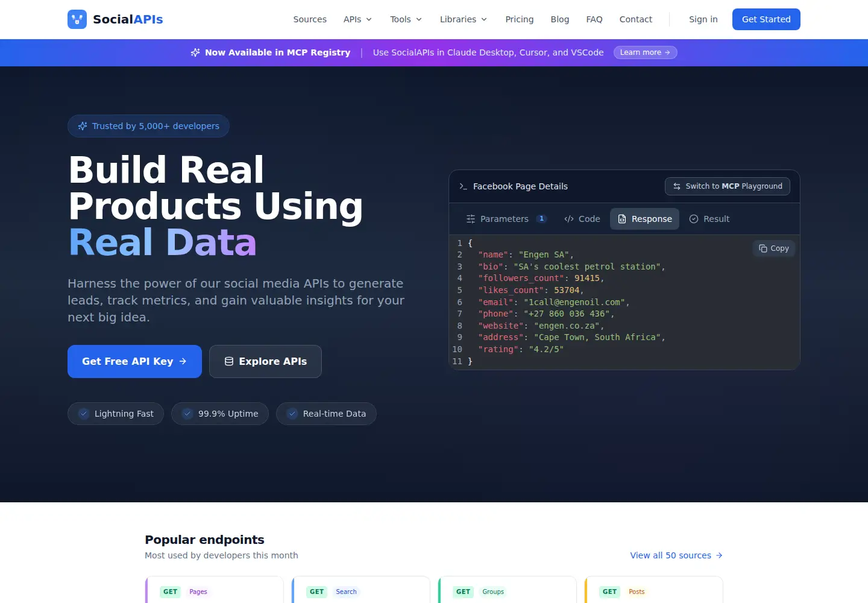Click the check circle icon next to Result

click(x=694, y=219)
